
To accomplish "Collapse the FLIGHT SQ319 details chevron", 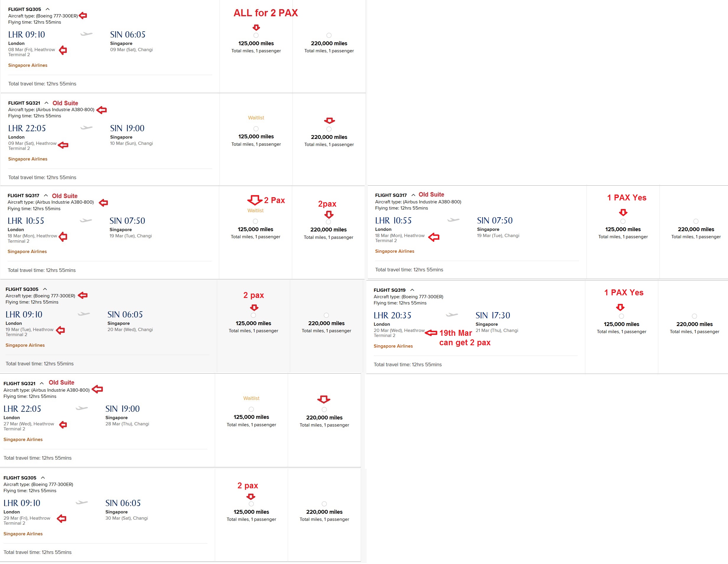I will click(412, 290).
